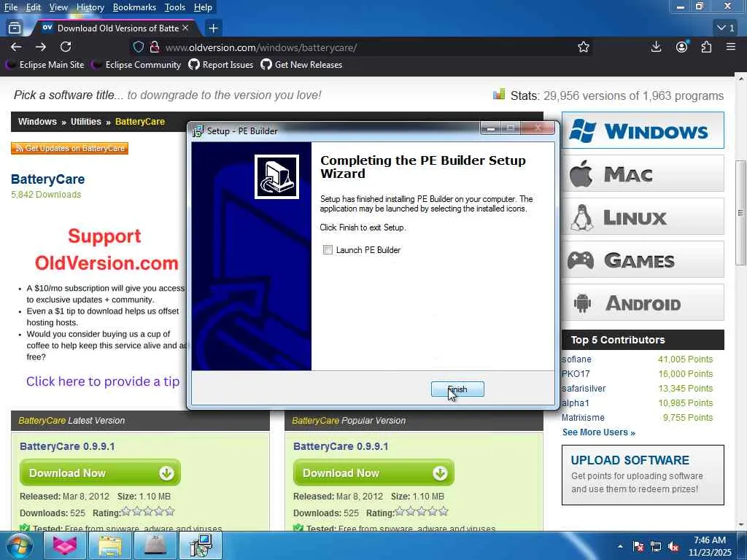Open the browser downloads panel
The image size is (747, 560).
(x=656, y=47)
